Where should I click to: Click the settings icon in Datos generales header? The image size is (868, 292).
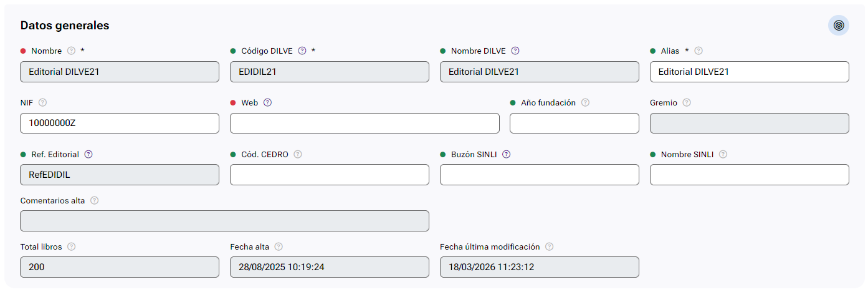(x=839, y=26)
